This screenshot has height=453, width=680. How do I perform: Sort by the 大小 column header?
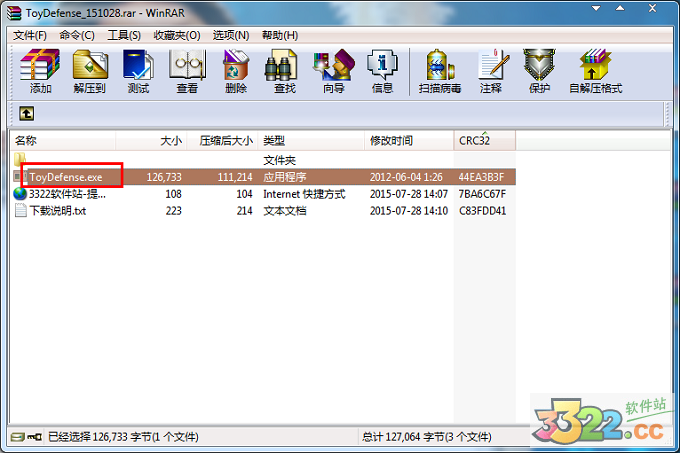[x=151, y=140]
